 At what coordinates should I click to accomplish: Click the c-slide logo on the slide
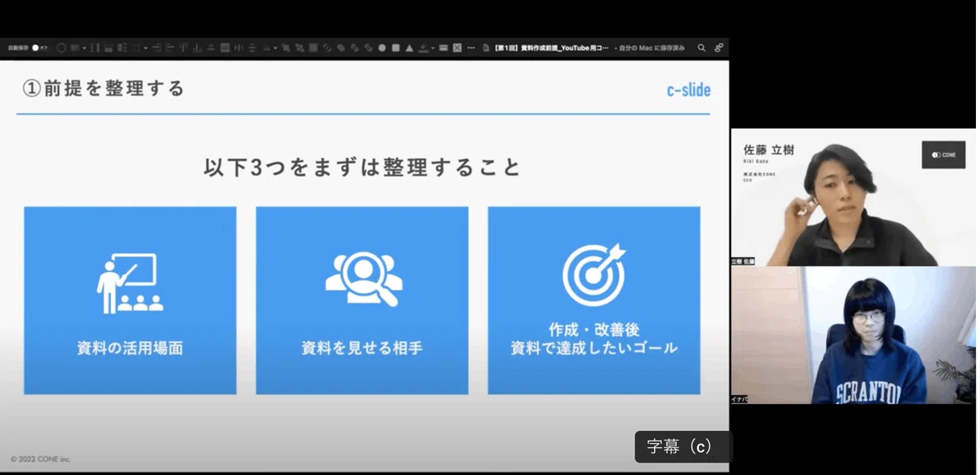tap(688, 90)
